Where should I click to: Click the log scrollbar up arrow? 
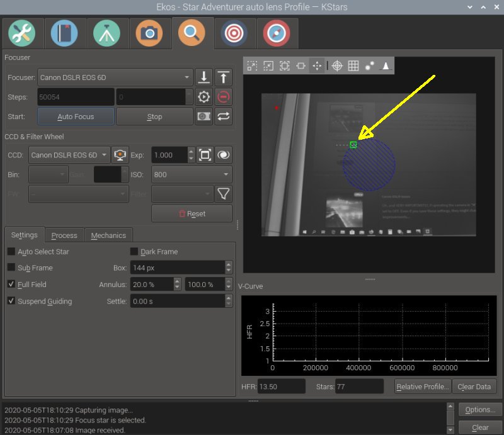pos(450,407)
